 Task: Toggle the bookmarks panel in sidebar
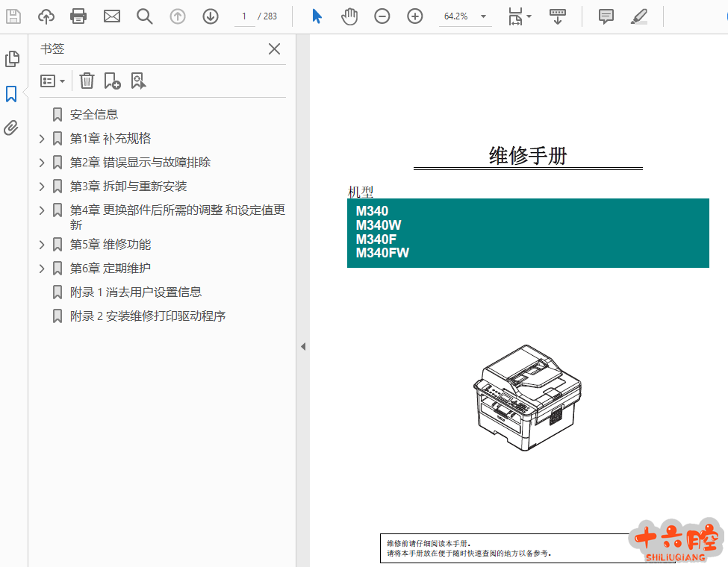pos(11,94)
